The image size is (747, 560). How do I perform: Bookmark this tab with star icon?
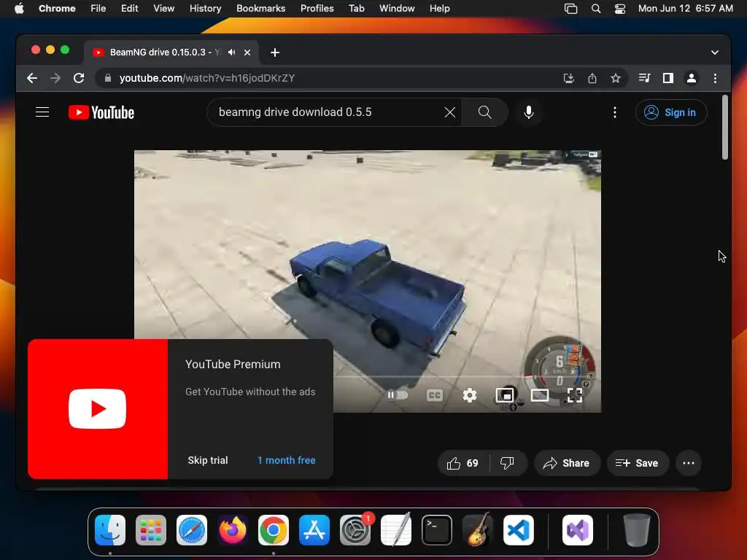point(616,78)
